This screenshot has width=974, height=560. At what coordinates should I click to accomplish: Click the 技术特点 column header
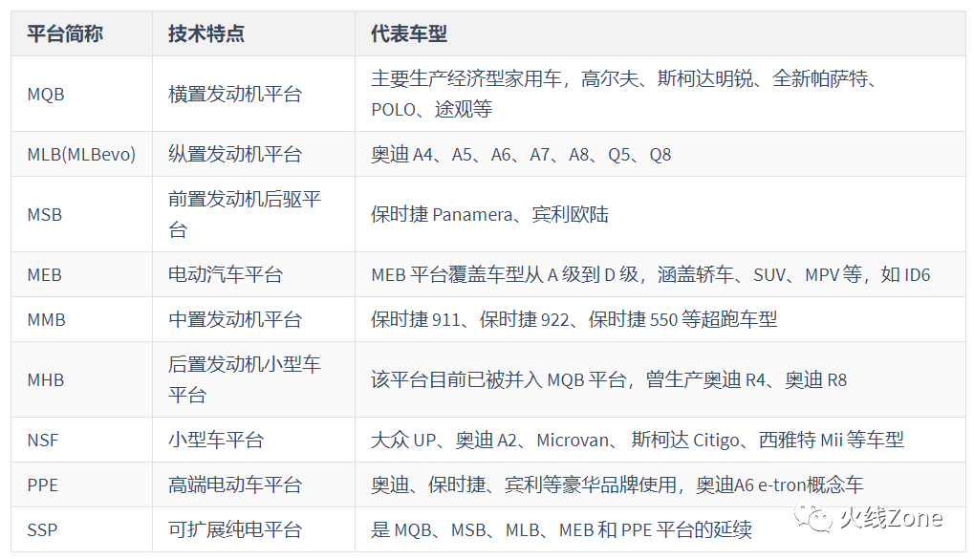[253, 33]
